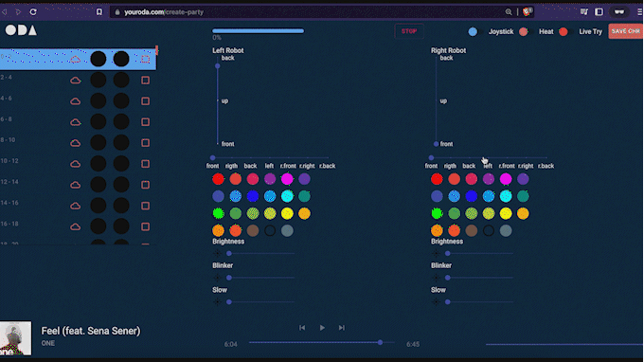
Task: Tick the square checkbox in row 14 - 16
Action: (146, 206)
